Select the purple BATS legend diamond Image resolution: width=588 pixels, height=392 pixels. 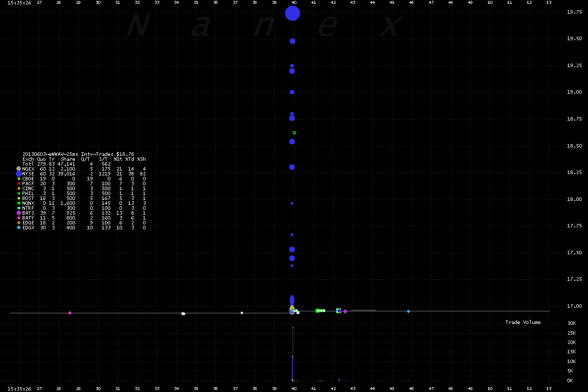(x=19, y=213)
